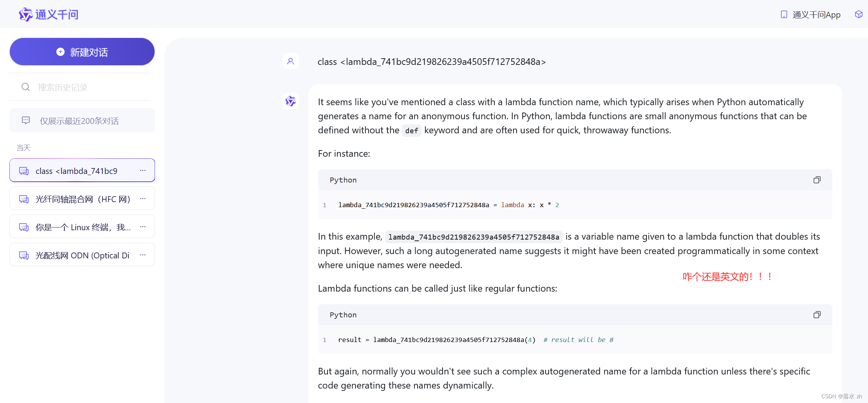
Task: Click the 当天 section label
Action: (x=23, y=147)
